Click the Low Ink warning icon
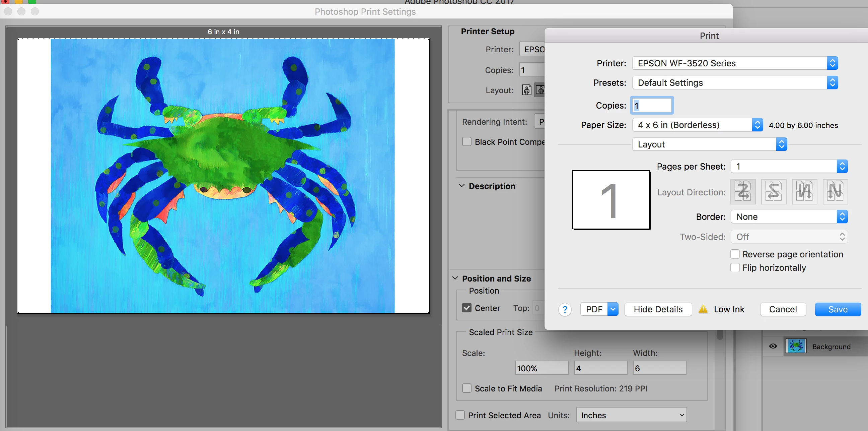Image resolution: width=868 pixels, height=431 pixels. tap(703, 309)
